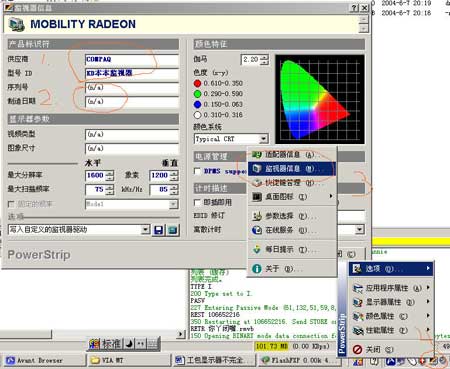Click the 供应商 COMPAQ input field
This screenshot has height=369, width=450.
[132, 59]
